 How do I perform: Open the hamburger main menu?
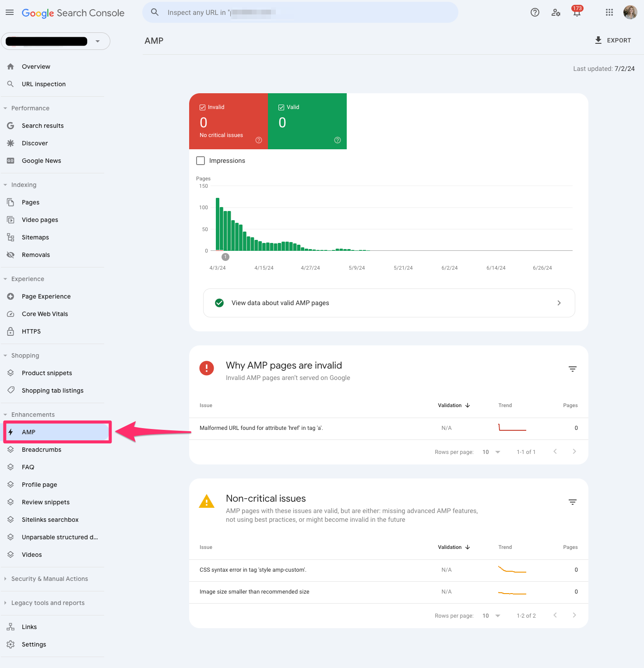(x=10, y=13)
